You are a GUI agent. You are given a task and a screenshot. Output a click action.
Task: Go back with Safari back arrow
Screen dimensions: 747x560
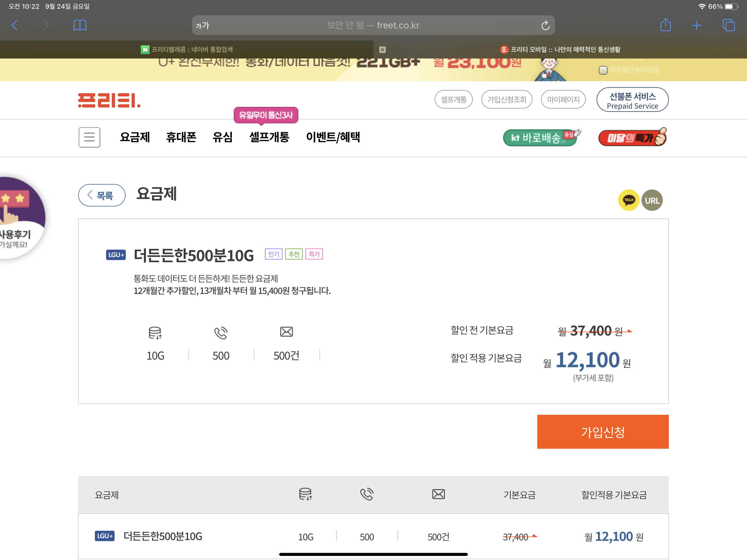coord(14,25)
